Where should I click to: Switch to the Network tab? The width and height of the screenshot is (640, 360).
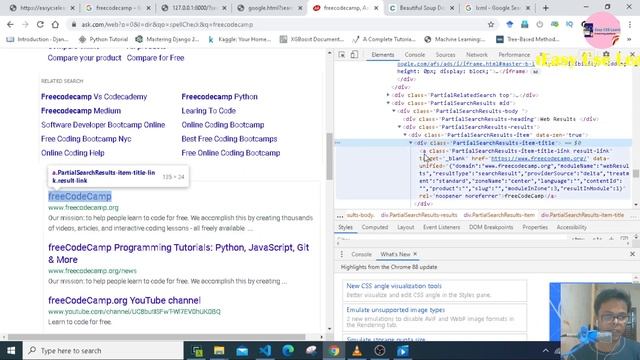477,55
